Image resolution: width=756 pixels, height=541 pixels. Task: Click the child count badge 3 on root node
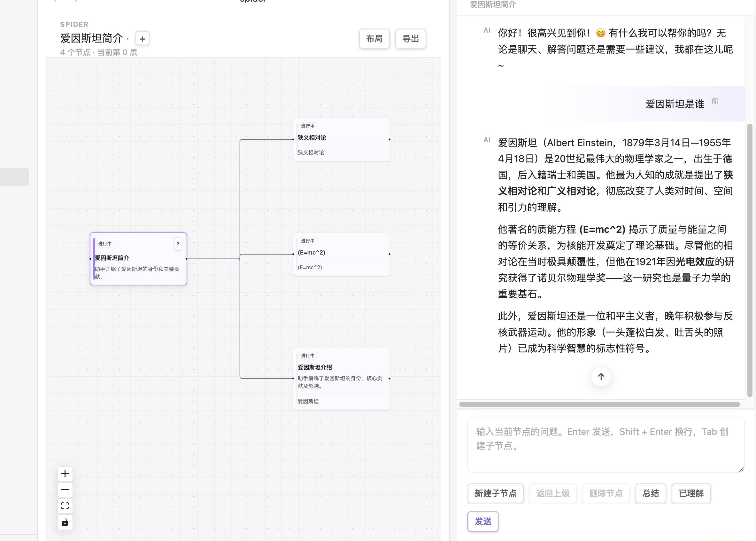[178, 244]
